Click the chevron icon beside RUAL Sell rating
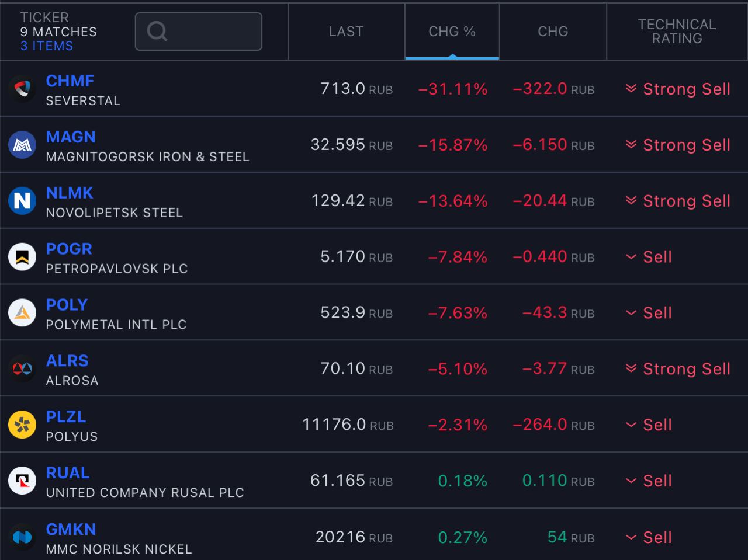Screen dimensions: 748x560 pyautogui.click(x=631, y=481)
